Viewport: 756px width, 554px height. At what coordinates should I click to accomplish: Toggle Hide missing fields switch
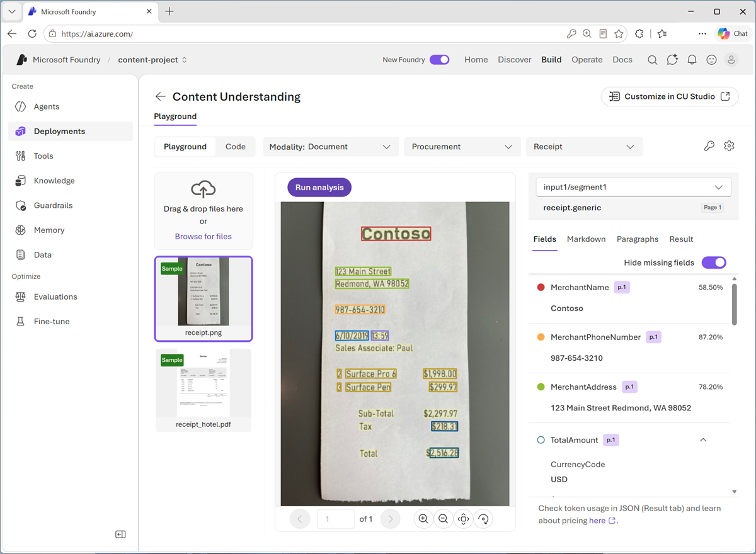714,263
